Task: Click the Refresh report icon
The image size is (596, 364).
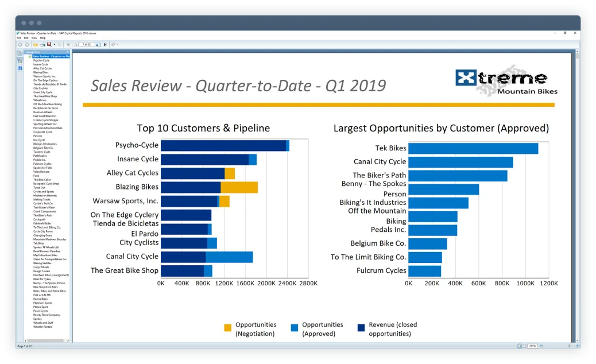Action: coord(114,44)
